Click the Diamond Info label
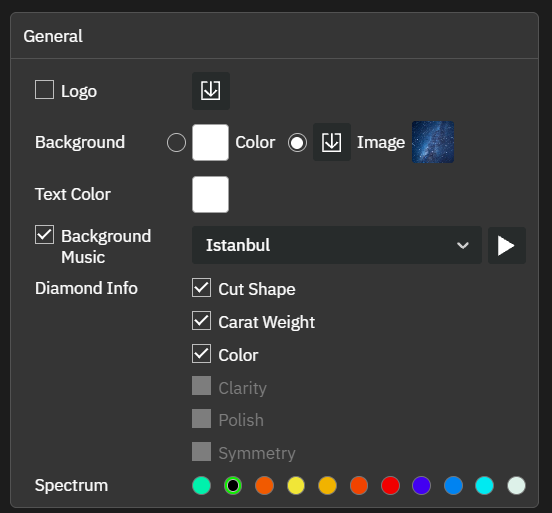Image resolution: width=552 pixels, height=513 pixels. [86, 288]
